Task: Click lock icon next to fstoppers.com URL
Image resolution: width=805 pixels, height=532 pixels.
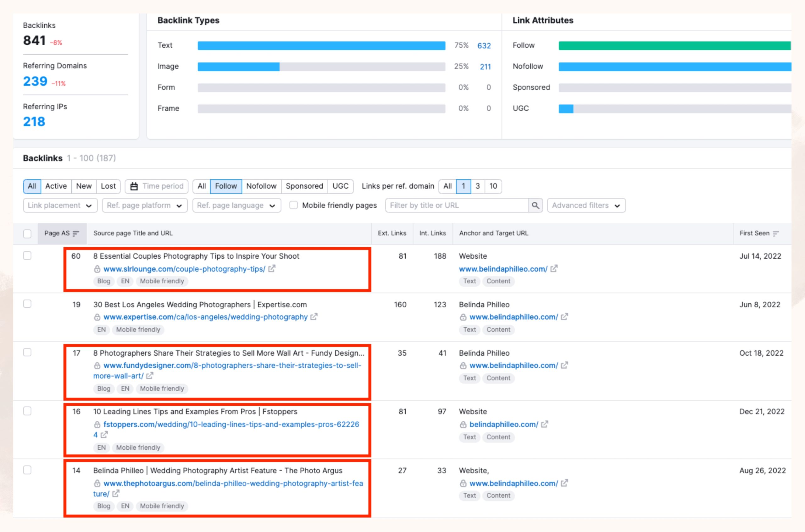Action: (x=97, y=425)
